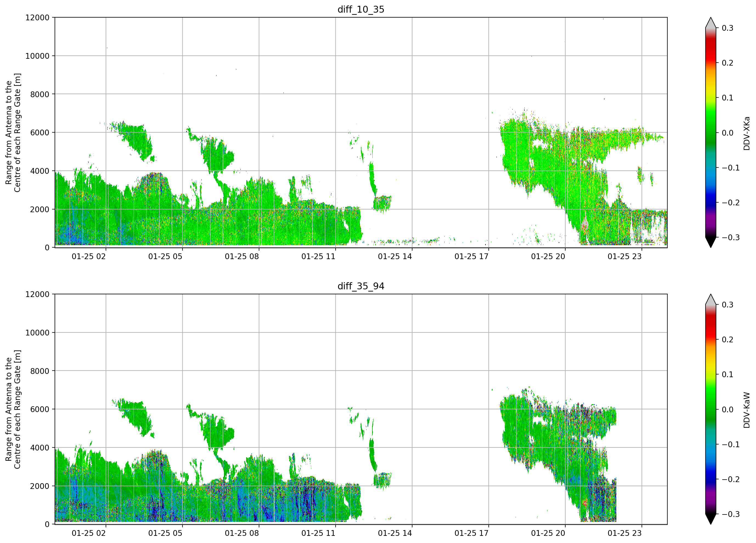Select the DDV-XKa colorbar label

pos(747,133)
